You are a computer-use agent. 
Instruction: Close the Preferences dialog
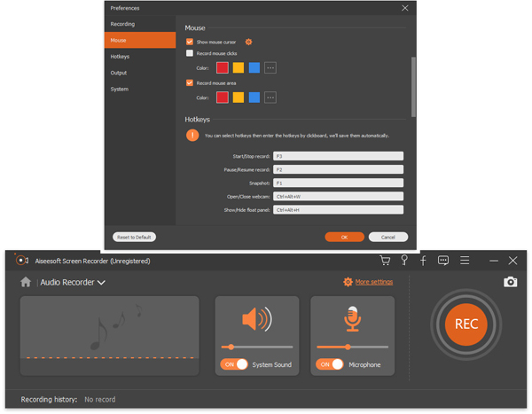405,8
